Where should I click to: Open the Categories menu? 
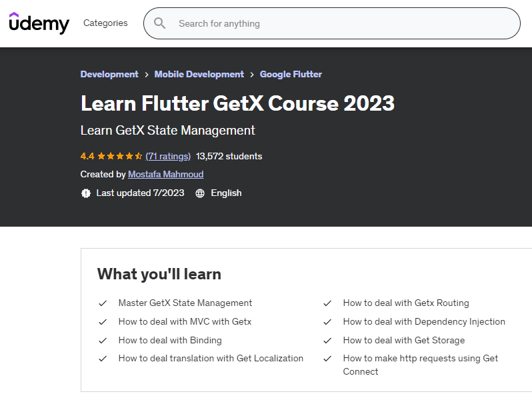point(105,23)
